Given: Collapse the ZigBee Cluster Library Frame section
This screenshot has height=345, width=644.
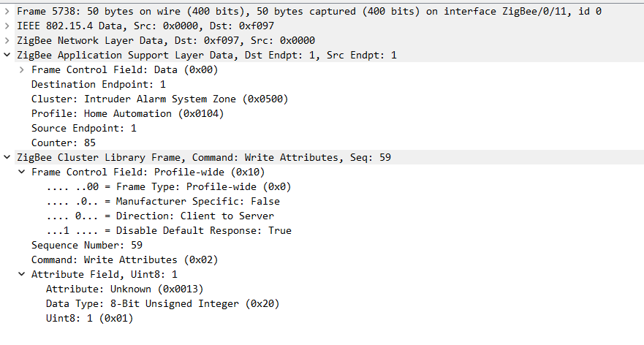Looking at the screenshot, I should [x=7, y=157].
